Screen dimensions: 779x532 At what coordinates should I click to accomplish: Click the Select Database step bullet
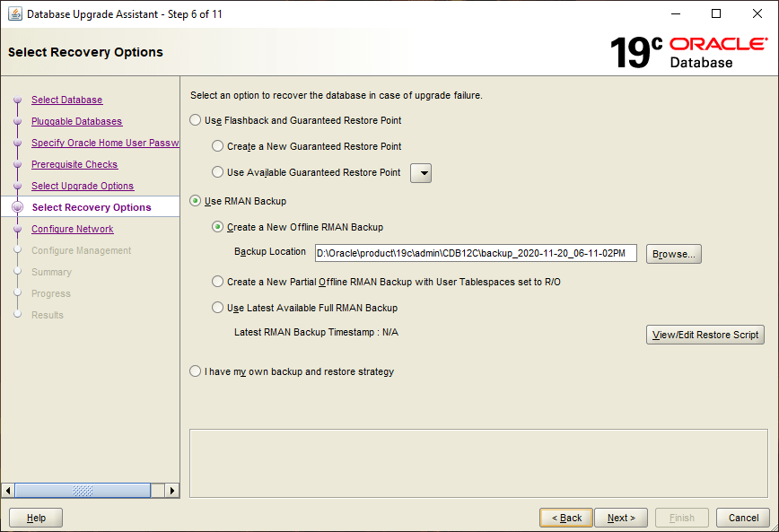(17, 100)
